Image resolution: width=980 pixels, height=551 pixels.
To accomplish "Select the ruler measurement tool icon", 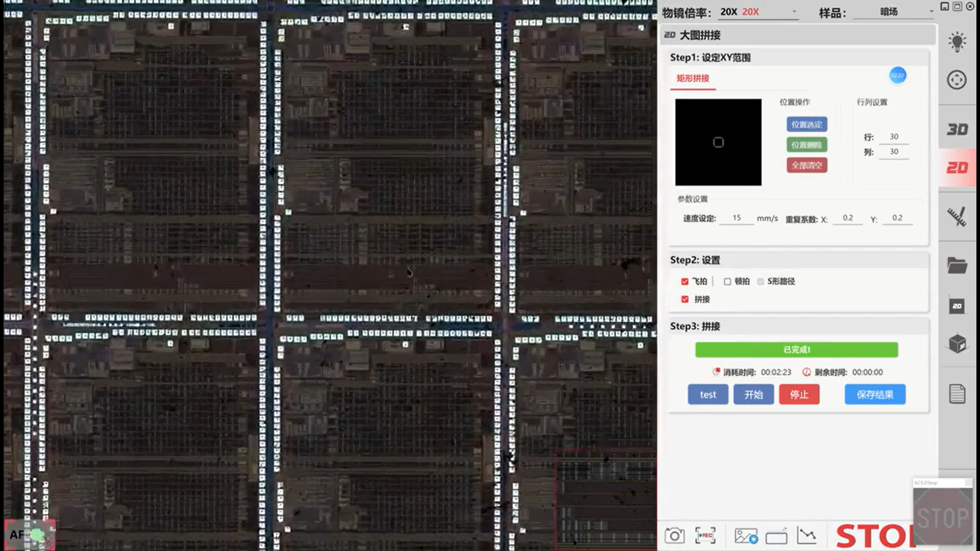I will tap(957, 217).
